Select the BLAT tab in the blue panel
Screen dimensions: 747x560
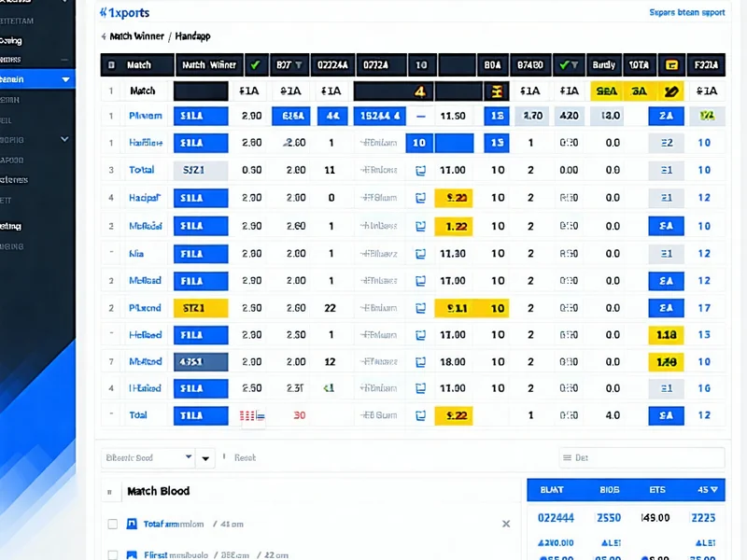(x=554, y=488)
